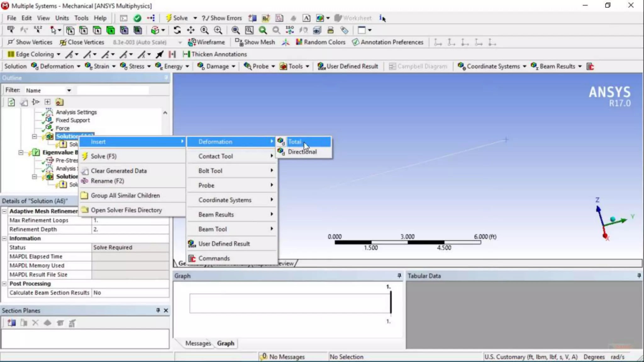
Task: Click the green checkmark toolbar icon
Action: (137, 18)
